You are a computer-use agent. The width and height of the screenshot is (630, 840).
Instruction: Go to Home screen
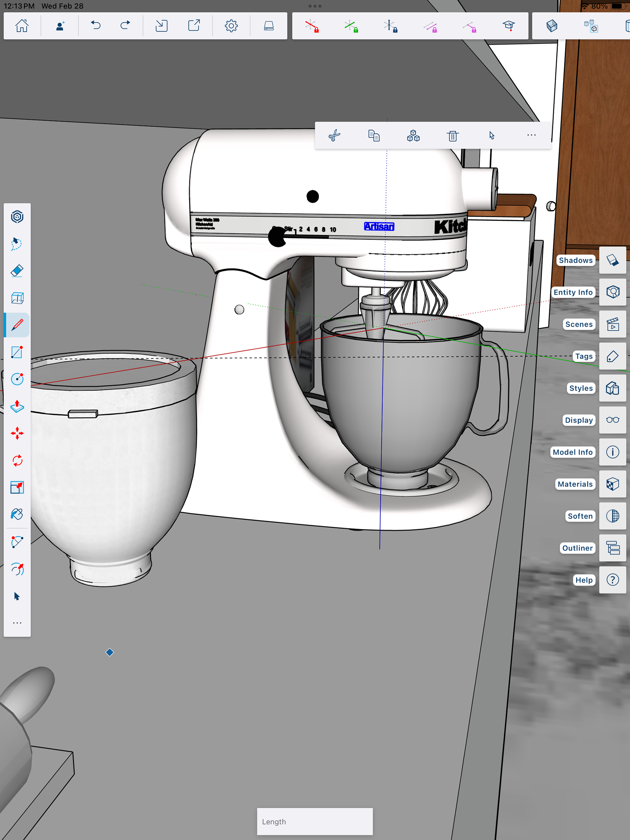tap(22, 26)
